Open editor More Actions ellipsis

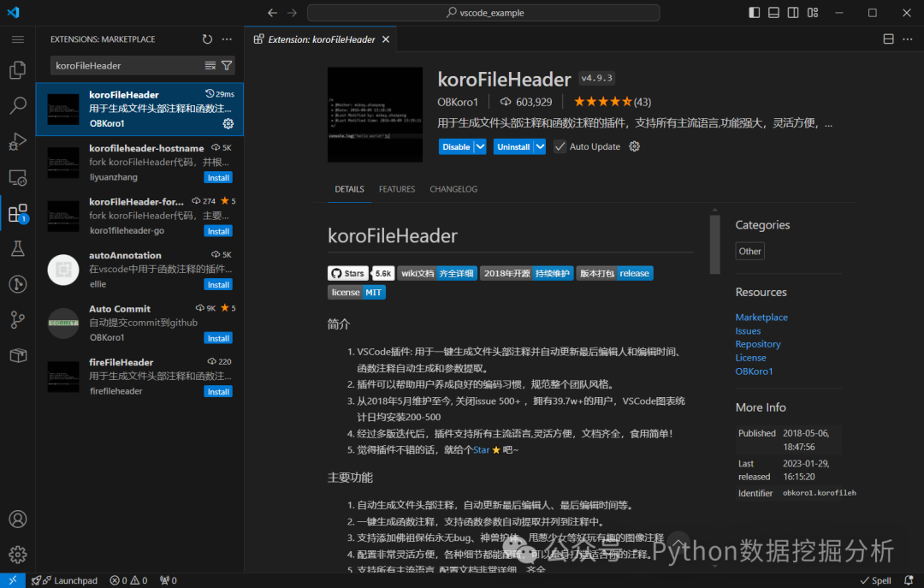pyautogui.click(x=908, y=39)
